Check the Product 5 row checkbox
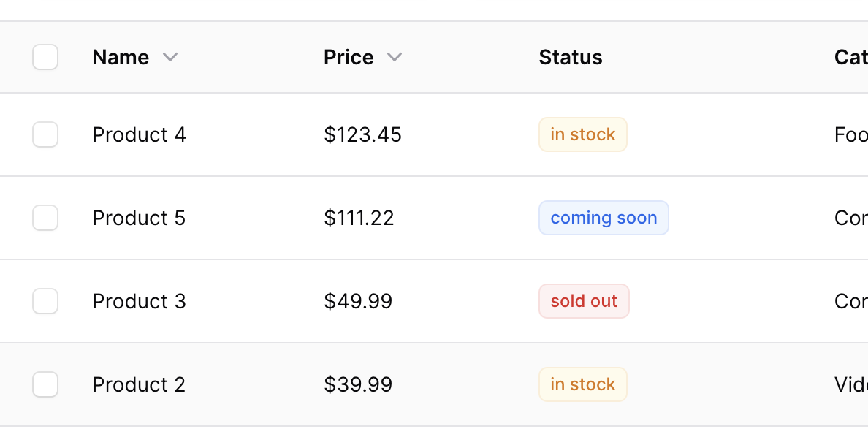 (x=45, y=218)
